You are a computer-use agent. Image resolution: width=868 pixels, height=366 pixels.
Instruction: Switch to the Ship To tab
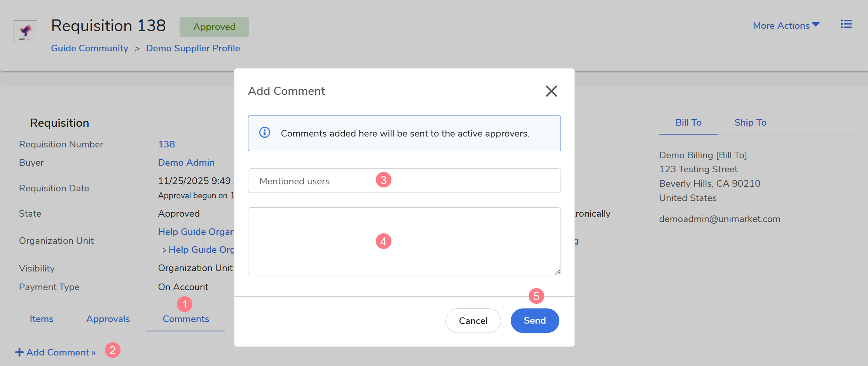(750, 123)
